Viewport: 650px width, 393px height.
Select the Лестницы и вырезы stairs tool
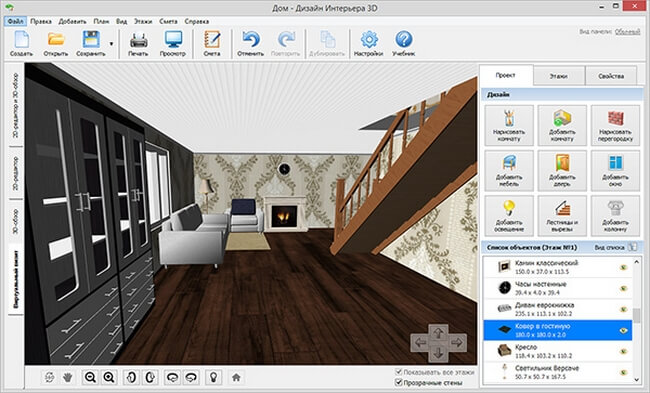point(562,216)
